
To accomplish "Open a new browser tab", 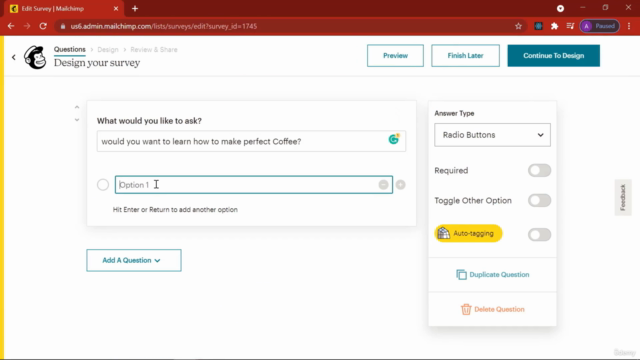I will (135, 9).
